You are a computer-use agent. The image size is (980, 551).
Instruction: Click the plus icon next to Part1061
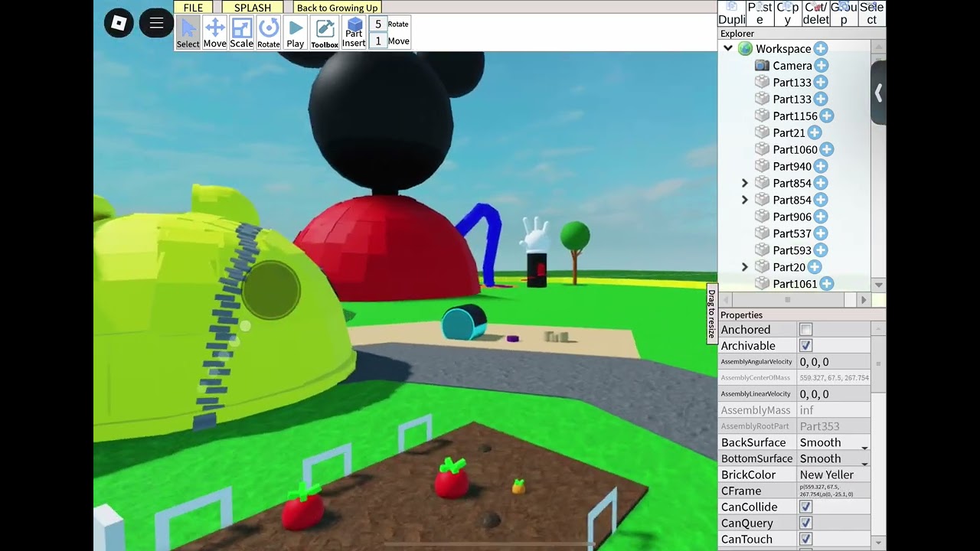click(x=827, y=284)
